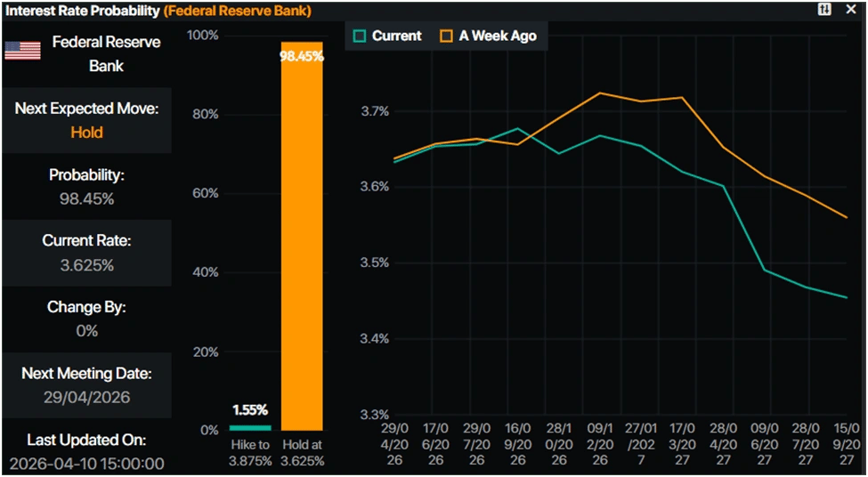The image size is (868, 477).
Task: Click the teal Current legend swatch
Action: (x=360, y=36)
